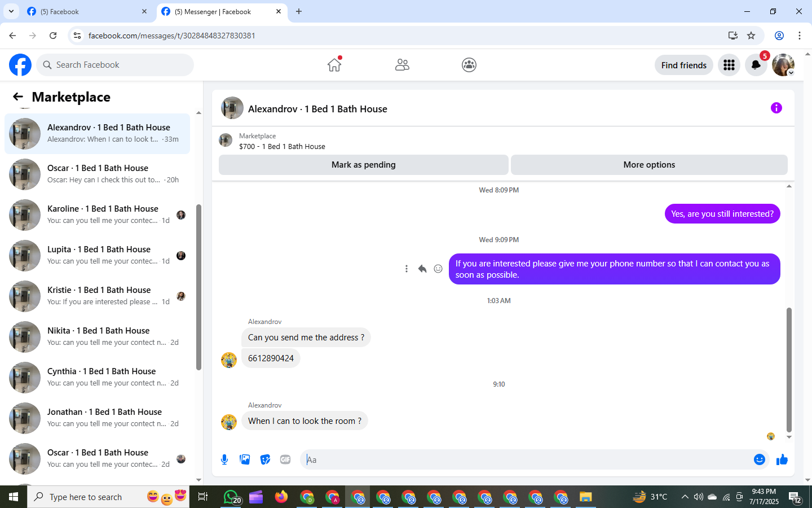React with emoji to the purple message

click(x=438, y=269)
